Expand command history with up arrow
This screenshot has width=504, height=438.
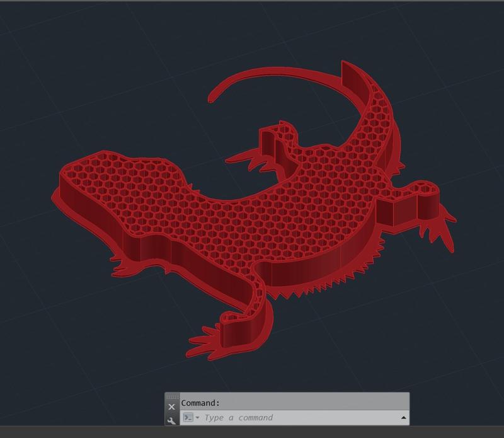tap(404, 418)
